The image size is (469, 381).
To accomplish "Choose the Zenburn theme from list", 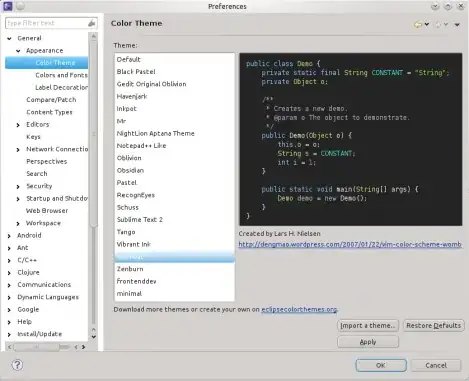I will (130, 269).
